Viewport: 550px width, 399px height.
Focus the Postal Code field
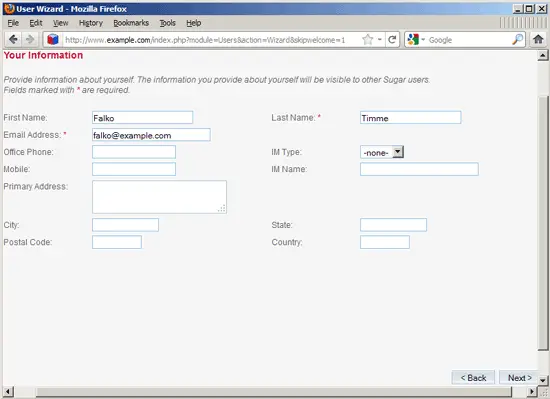(x=117, y=242)
